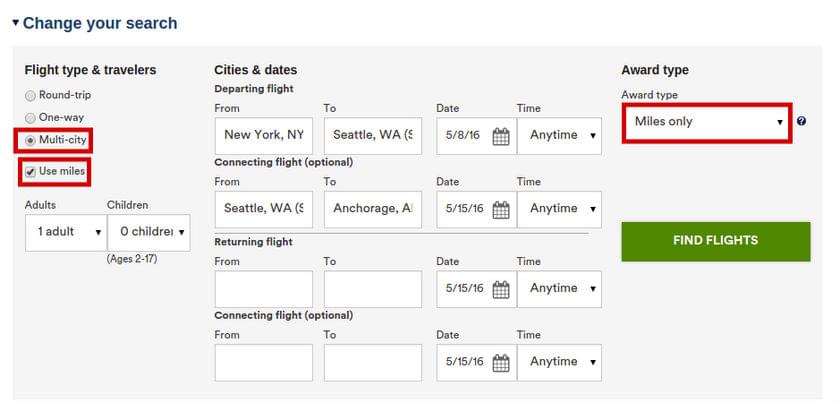Open the departing flight Time dropdown
This screenshot has width=837, height=402.
pyautogui.click(x=559, y=136)
